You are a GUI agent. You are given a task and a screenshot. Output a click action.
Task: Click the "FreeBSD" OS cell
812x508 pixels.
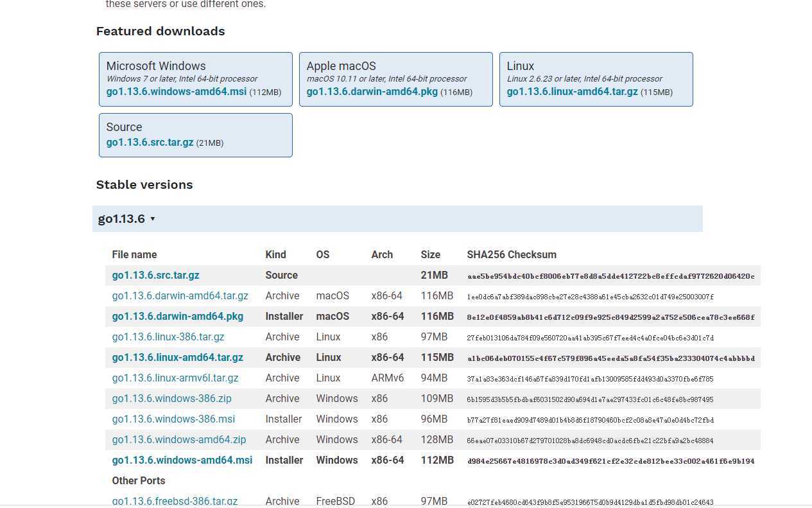pyautogui.click(x=336, y=502)
